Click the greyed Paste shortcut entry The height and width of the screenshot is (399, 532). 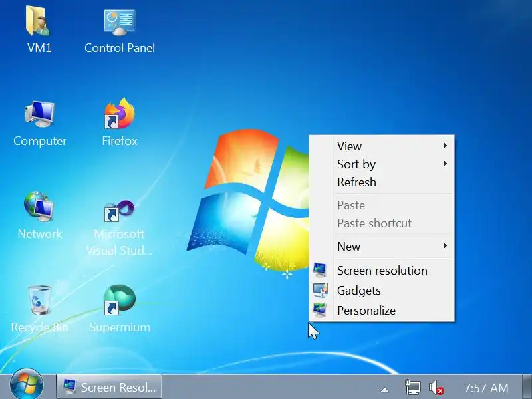tap(381, 223)
